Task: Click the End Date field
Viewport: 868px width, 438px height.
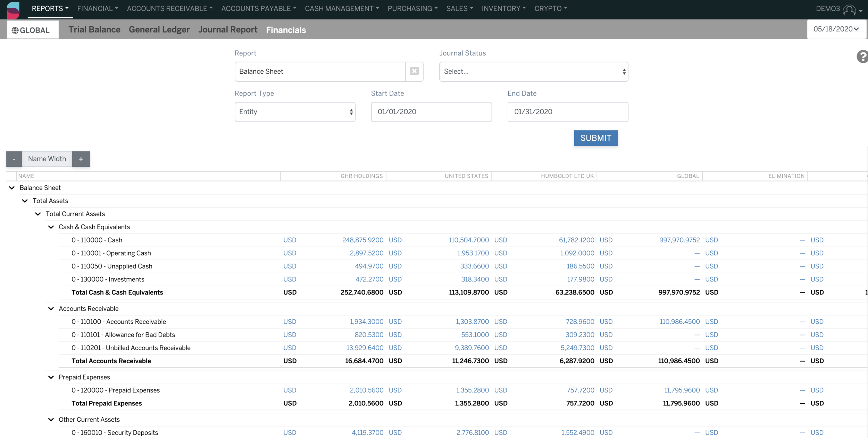Action: 568,112
